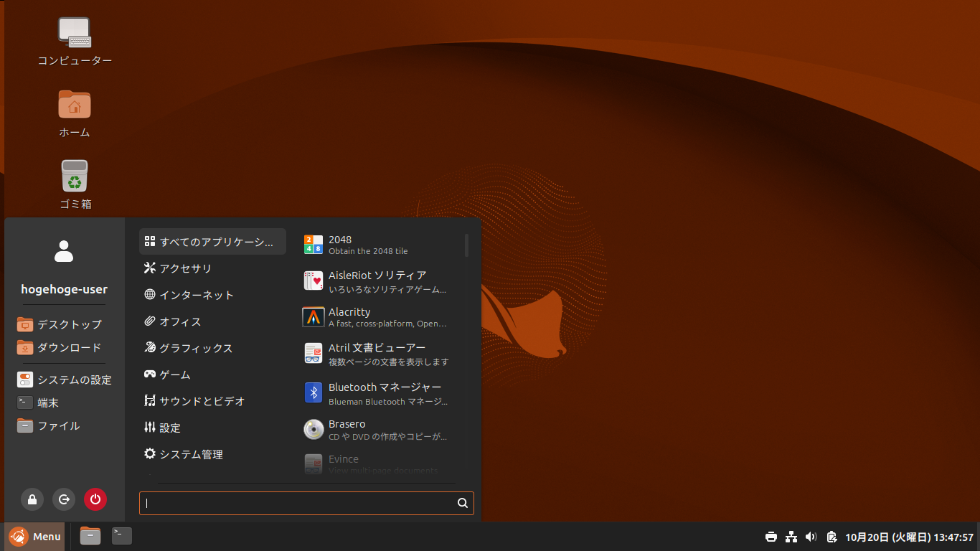Open the コンピューター desktop icon
Screen dimensions: 980x551
[75, 42]
